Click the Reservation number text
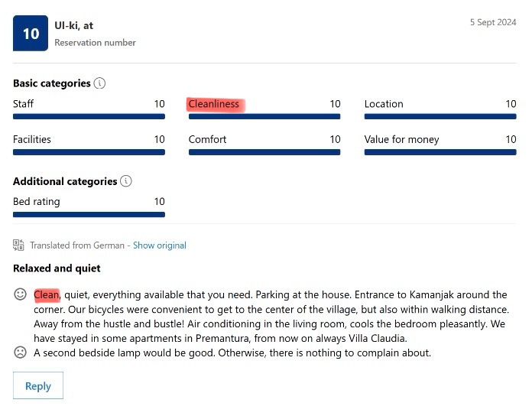 [x=95, y=42]
